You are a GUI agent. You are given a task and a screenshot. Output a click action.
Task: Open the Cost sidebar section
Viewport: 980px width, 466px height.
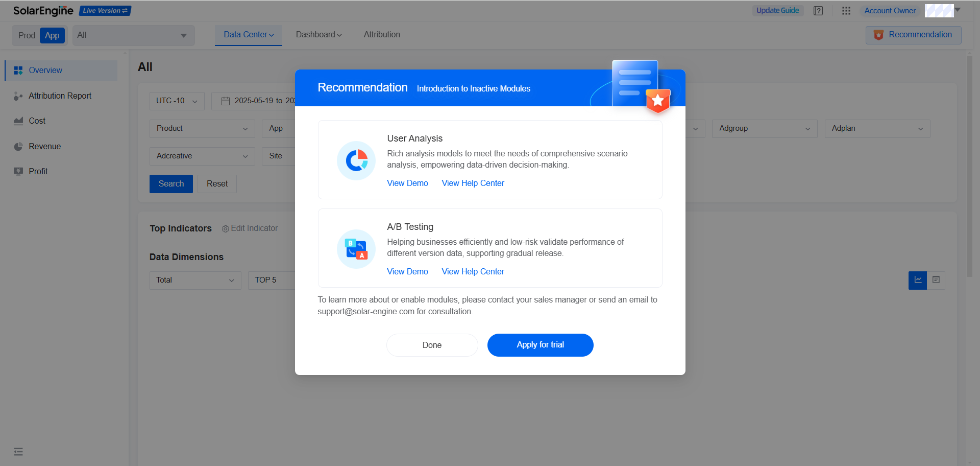tap(36, 121)
